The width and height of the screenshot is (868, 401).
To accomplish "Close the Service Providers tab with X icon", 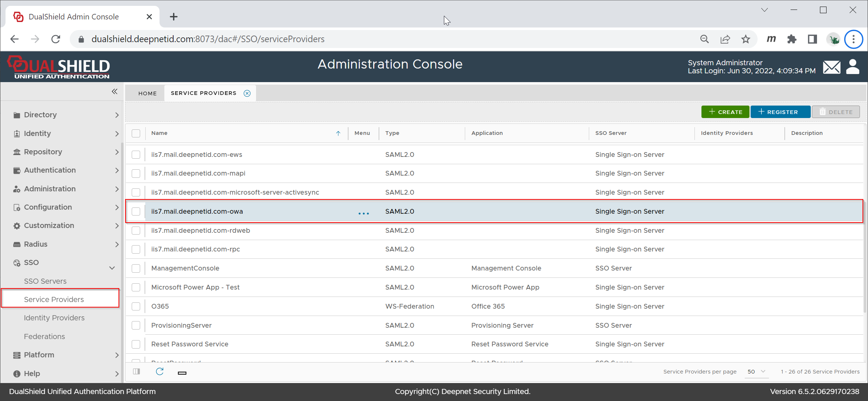I will [247, 93].
